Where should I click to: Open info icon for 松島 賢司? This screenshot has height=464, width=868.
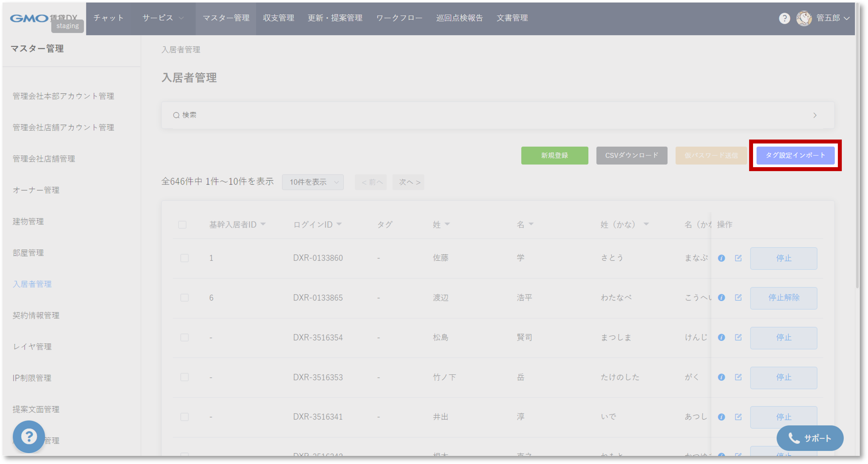(721, 337)
